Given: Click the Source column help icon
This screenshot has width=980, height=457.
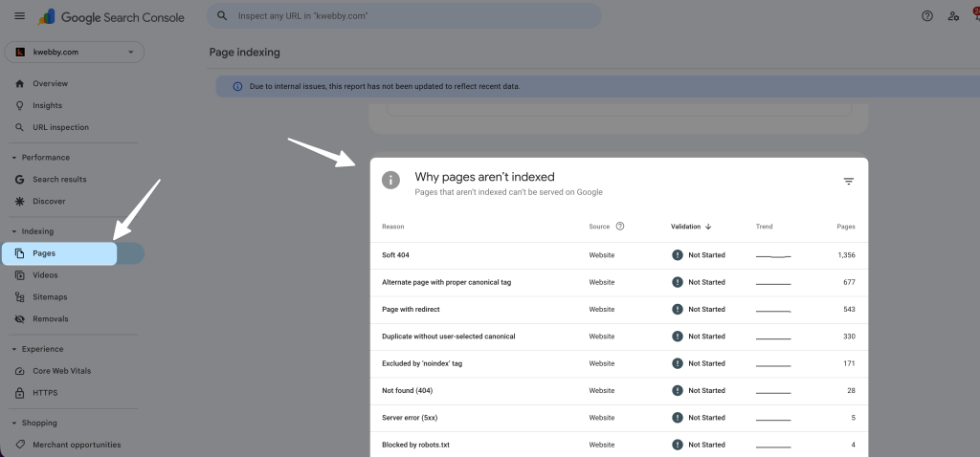Looking at the screenshot, I should click(x=620, y=227).
